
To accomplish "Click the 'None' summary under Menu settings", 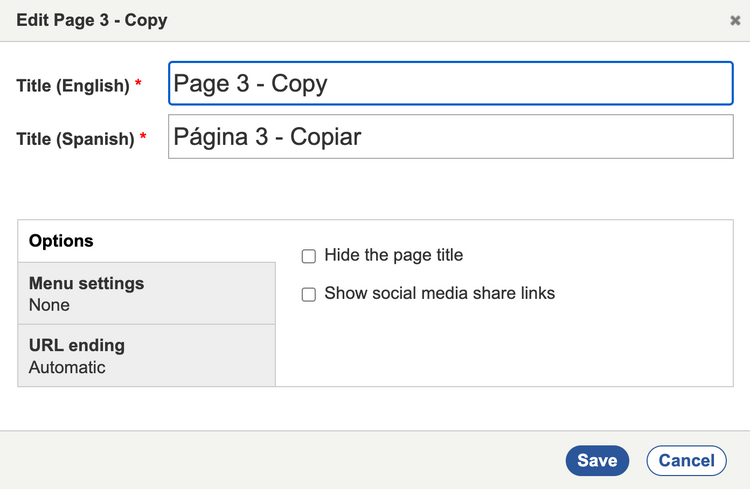I will point(49,305).
